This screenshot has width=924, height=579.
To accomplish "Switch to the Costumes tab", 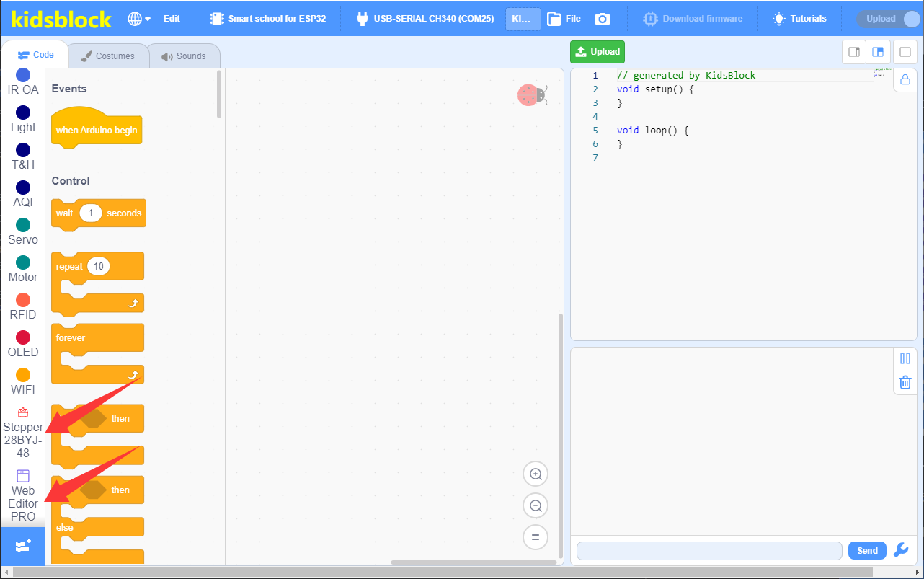I will [108, 56].
